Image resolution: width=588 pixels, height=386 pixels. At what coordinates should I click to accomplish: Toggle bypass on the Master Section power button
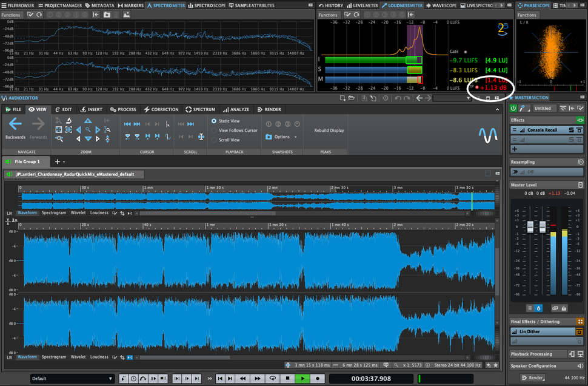point(512,108)
